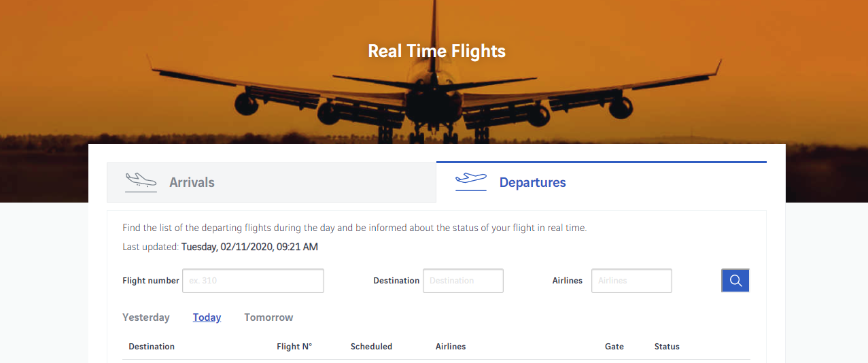Click the Airlines column header in table
The height and width of the screenshot is (363, 868).
coord(451,347)
